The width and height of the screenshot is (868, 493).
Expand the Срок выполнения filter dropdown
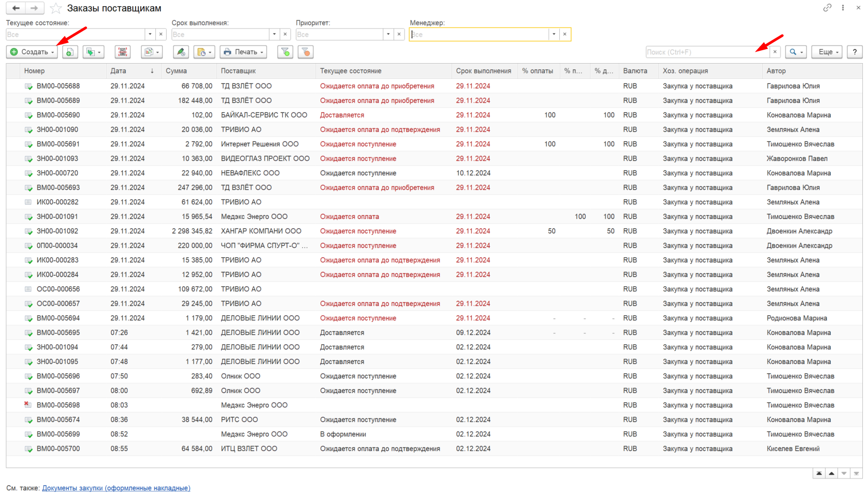pyautogui.click(x=274, y=34)
